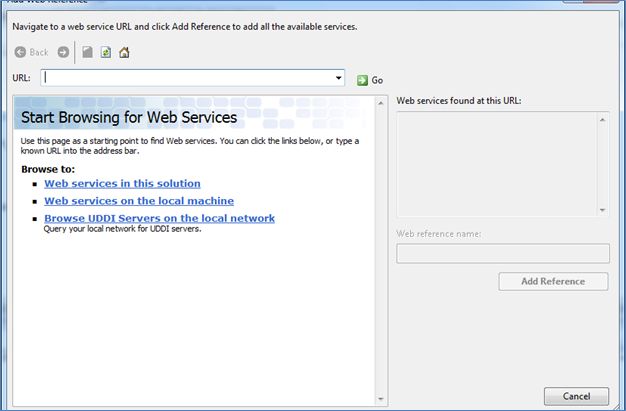Click browser pane scroll down arrow

(380, 399)
